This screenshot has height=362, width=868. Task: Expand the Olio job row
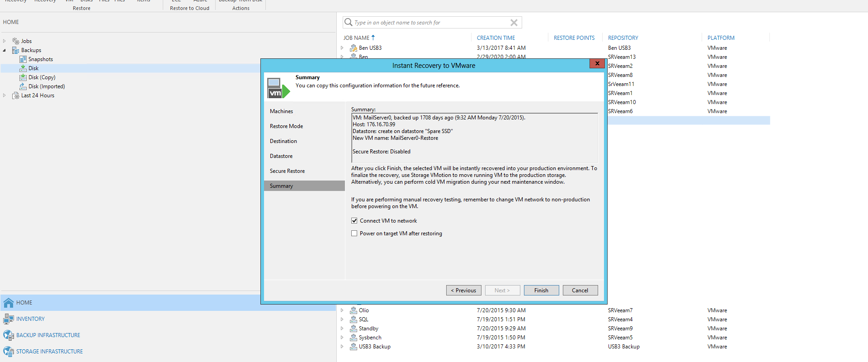pyautogui.click(x=342, y=310)
